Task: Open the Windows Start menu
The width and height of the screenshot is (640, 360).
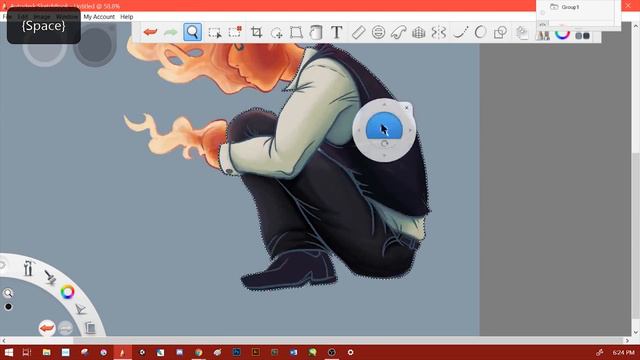Action: (x=8, y=352)
